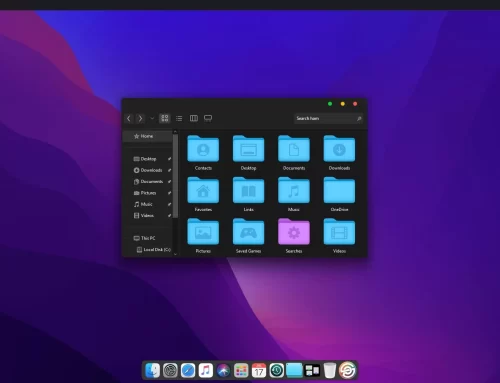The width and height of the screenshot is (500, 383).
Task: Click the sidebar scrollbar down arrow
Action: (x=175, y=254)
